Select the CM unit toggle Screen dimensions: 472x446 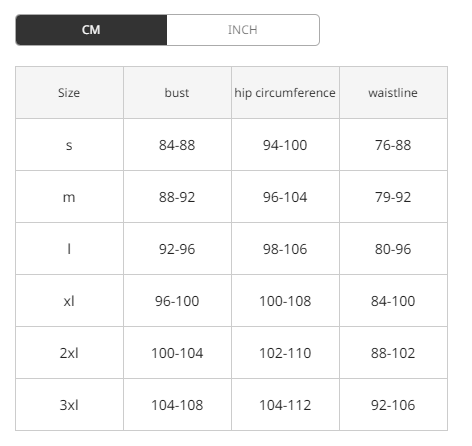[91, 30]
